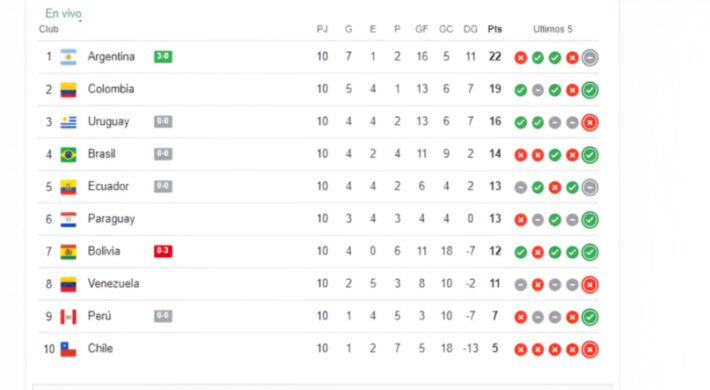Click Ecuador's gray 0-0 score badge
Image resolution: width=710 pixels, height=390 pixels.
163,186
